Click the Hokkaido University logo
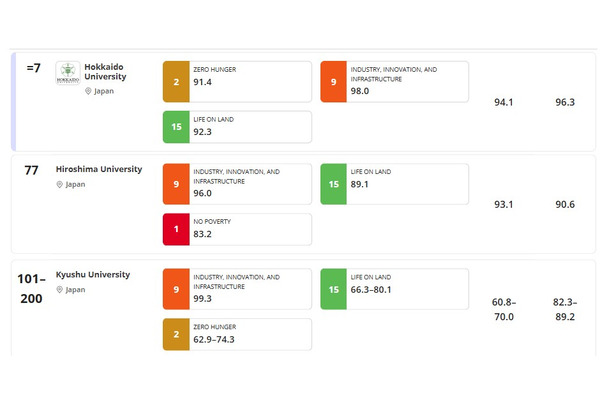 pyautogui.click(x=68, y=73)
